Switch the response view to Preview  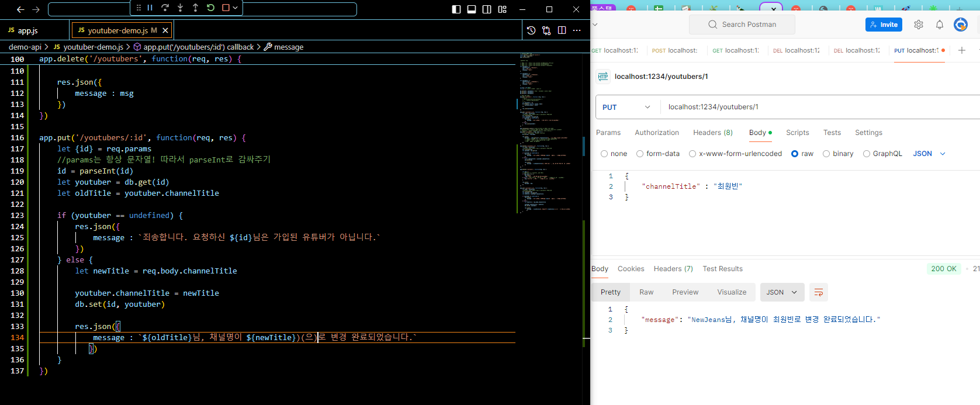pyautogui.click(x=685, y=292)
